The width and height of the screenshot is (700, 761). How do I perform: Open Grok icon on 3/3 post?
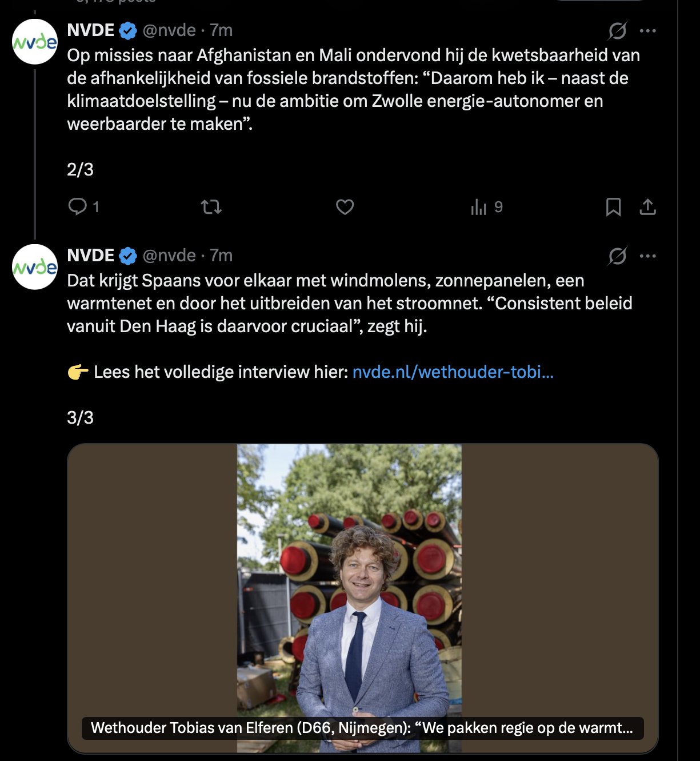617,256
